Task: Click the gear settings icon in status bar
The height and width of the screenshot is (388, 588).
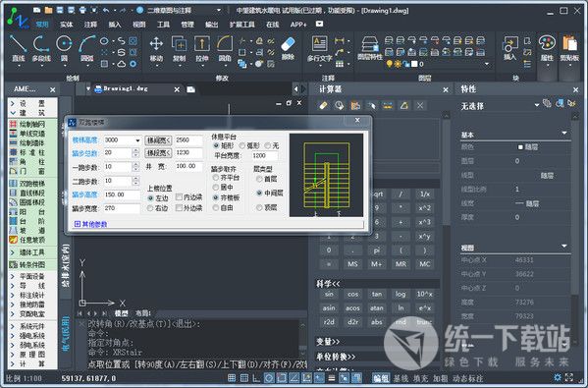Action: (x=558, y=377)
